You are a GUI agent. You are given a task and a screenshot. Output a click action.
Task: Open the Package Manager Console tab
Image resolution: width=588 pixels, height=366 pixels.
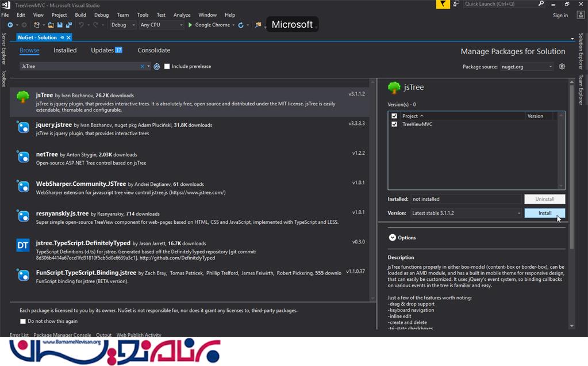[x=62, y=334]
